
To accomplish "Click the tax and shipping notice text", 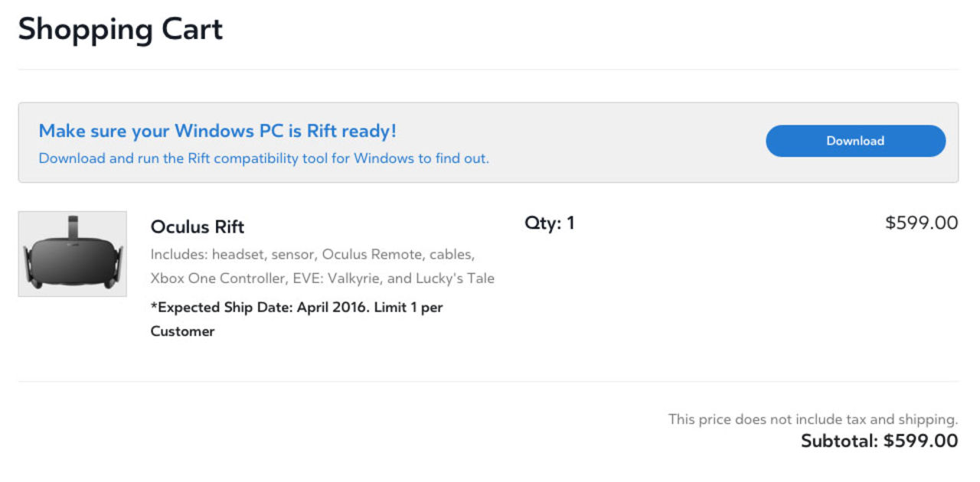I will (x=812, y=419).
